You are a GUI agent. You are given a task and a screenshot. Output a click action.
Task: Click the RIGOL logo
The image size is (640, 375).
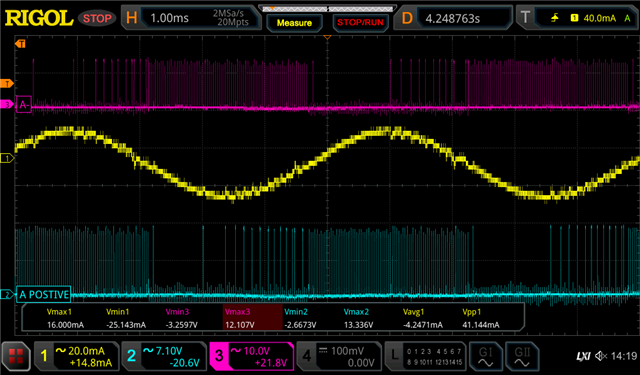pyautogui.click(x=39, y=18)
